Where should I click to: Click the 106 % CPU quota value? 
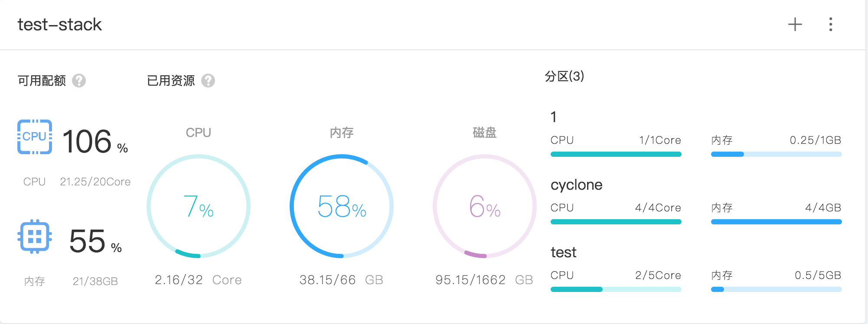(95, 142)
